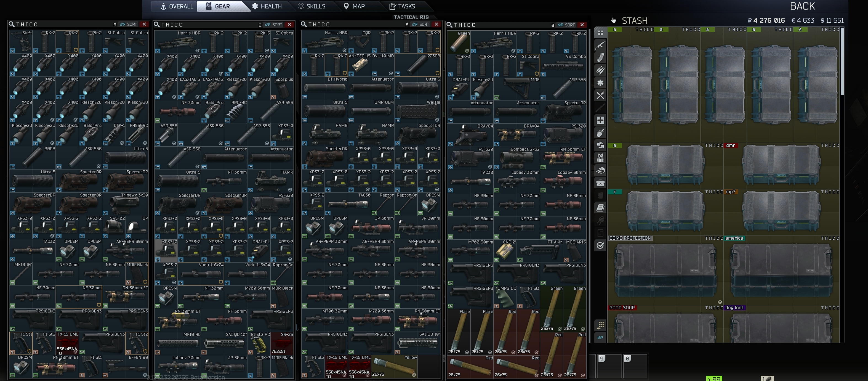Filter stash by ammo rounds icon
Image resolution: width=868 pixels, height=381 pixels.
coord(600,70)
